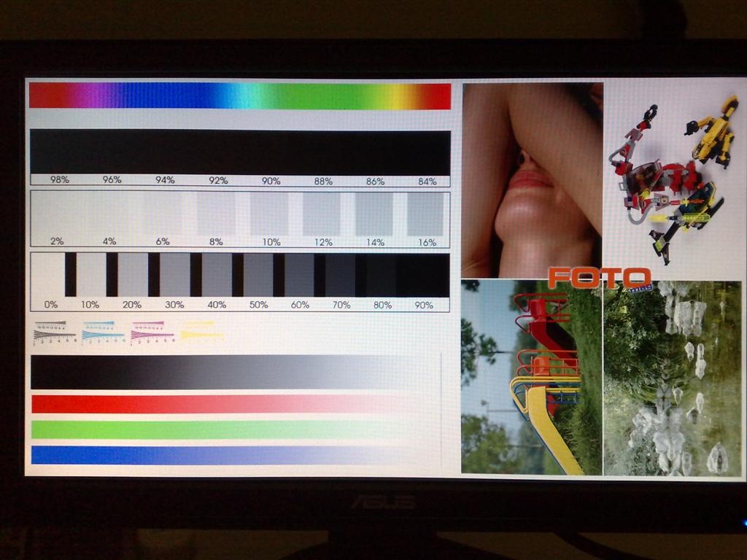Select the black resolution fan target
This screenshot has width=747, height=560.
click(55, 332)
